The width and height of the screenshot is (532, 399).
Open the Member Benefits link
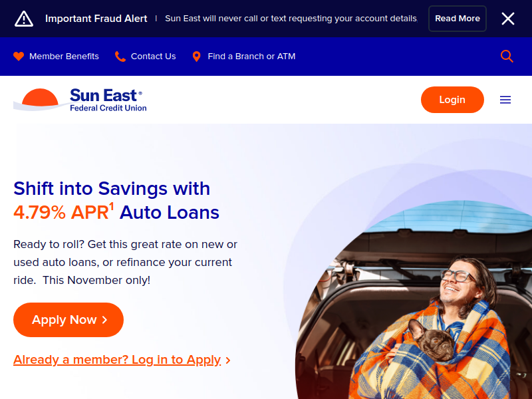click(64, 57)
